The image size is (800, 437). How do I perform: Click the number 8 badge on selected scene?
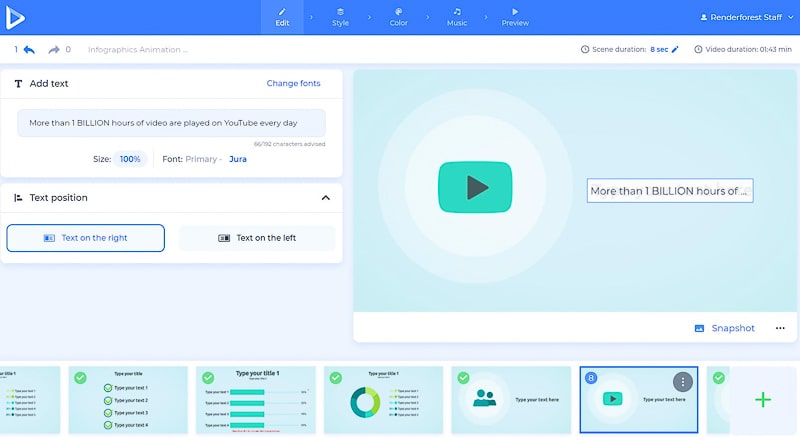click(591, 378)
